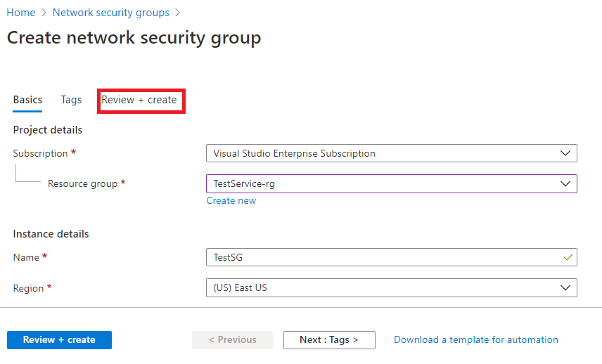Open the Region dropdown showing East US
This screenshot has width=602, height=364.
(391, 287)
